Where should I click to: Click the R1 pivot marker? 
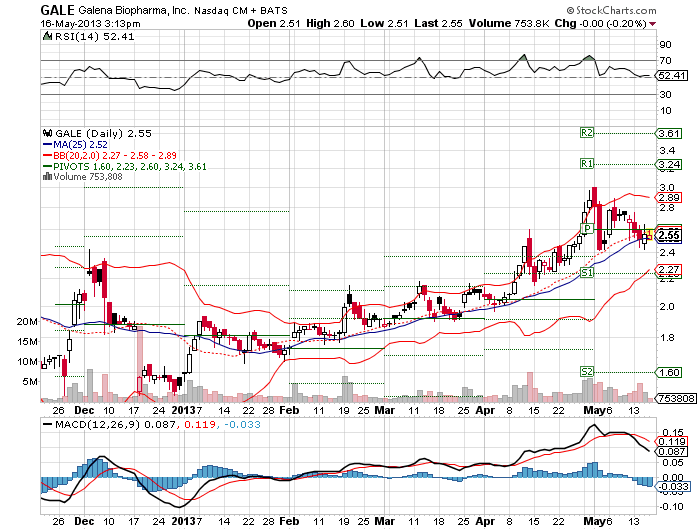coord(587,163)
